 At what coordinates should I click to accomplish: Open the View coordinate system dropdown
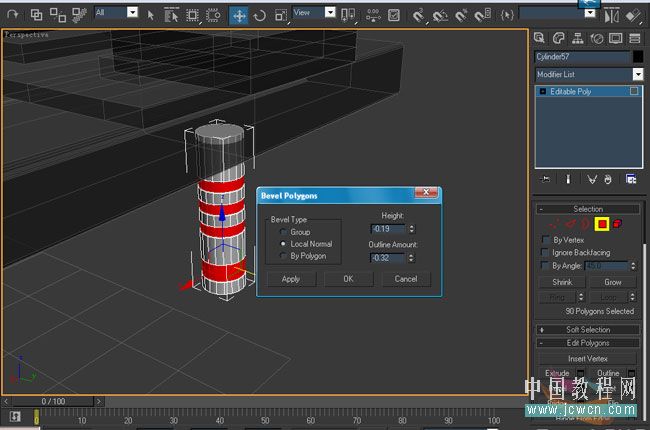point(330,12)
